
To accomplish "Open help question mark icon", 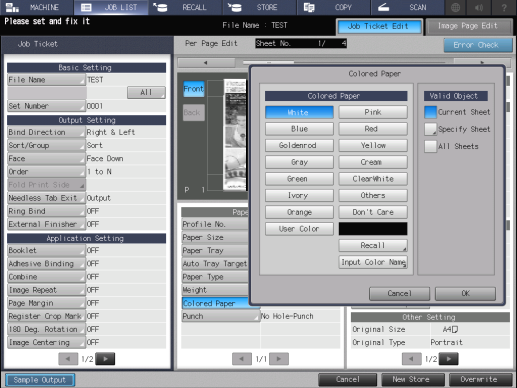I will point(504,7).
